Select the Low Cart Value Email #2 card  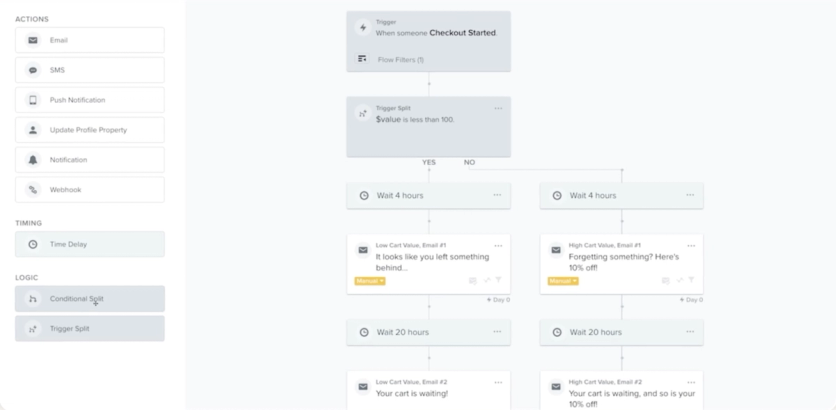click(x=429, y=390)
